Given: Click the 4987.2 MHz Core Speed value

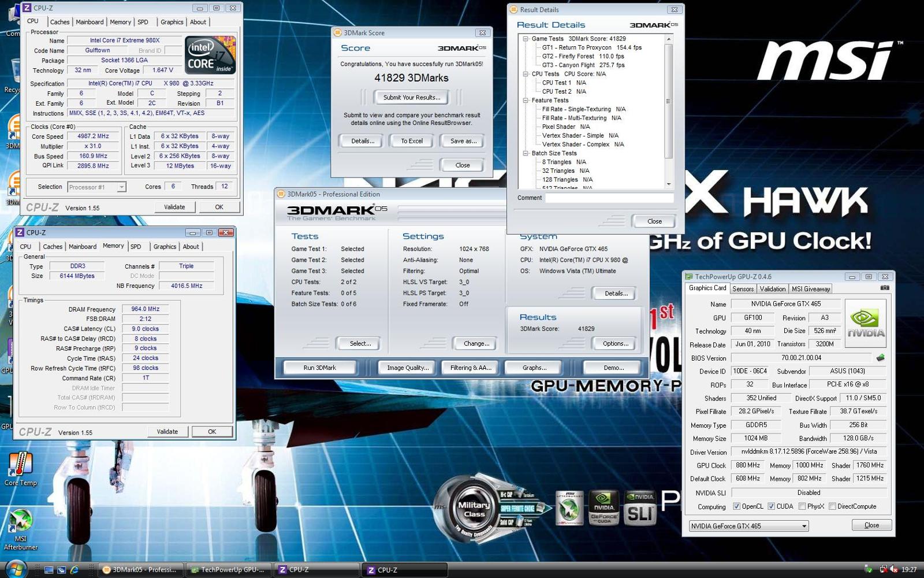Looking at the screenshot, I should tap(93, 136).
